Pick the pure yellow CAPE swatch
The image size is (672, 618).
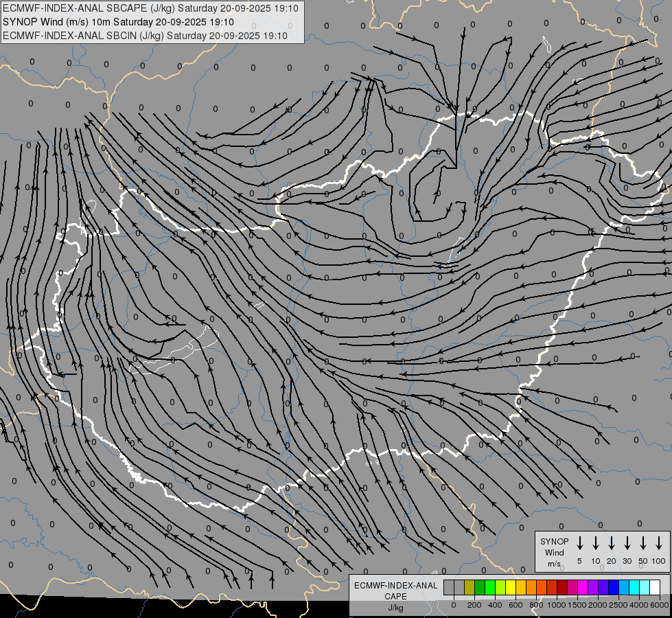511,588
